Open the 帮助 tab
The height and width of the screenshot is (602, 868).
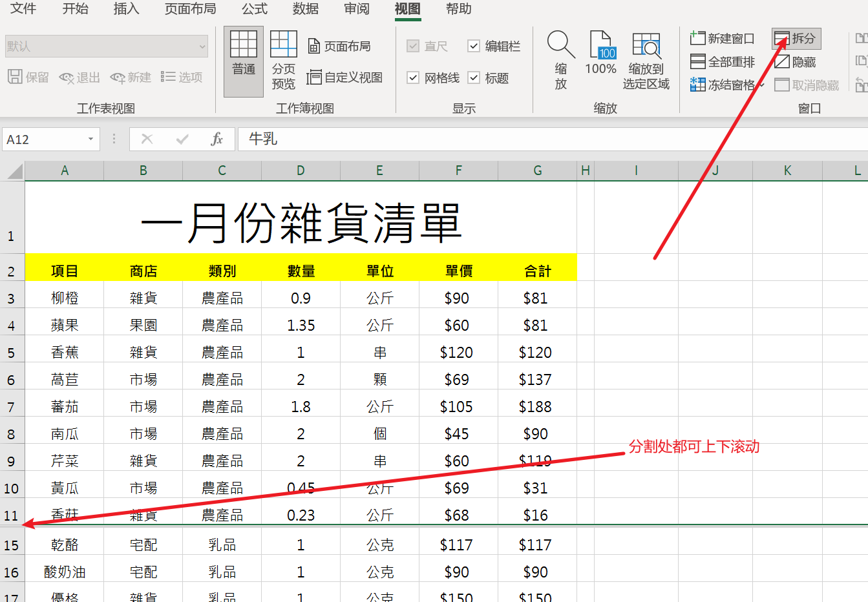click(458, 8)
